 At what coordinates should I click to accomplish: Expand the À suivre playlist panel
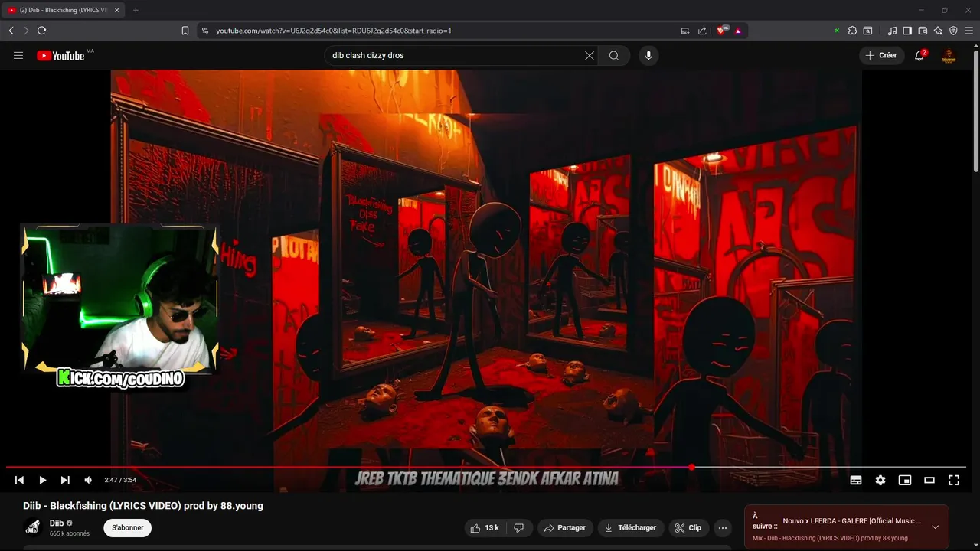(x=935, y=527)
